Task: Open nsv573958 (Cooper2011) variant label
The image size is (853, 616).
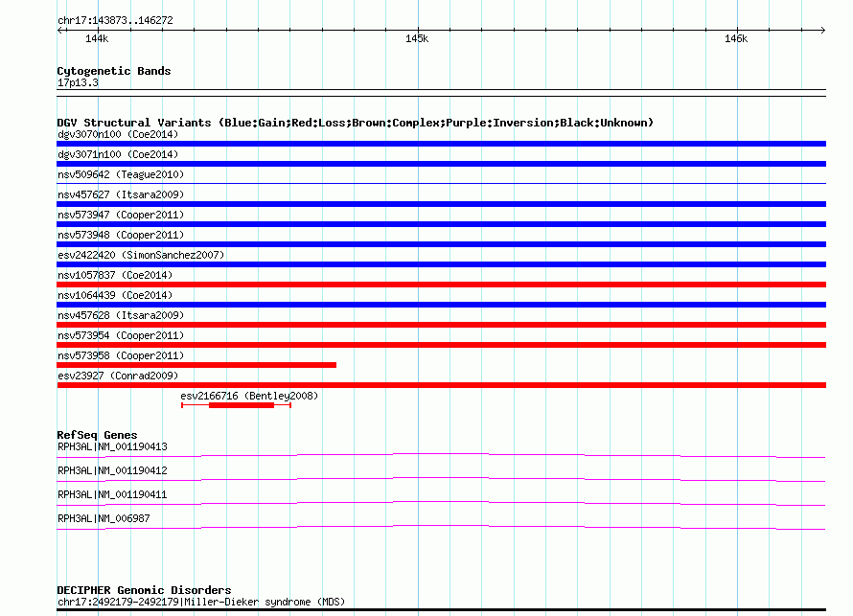Action: click(121, 355)
